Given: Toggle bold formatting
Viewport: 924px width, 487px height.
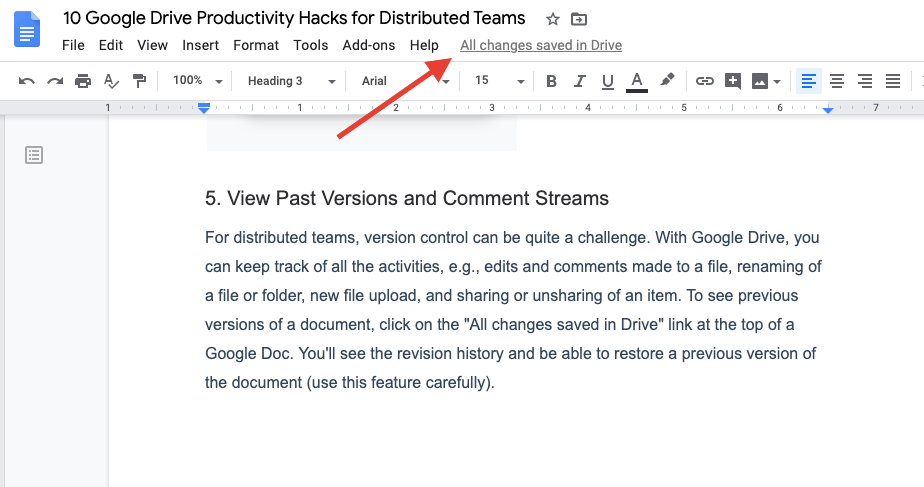Looking at the screenshot, I should pyautogui.click(x=551, y=81).
